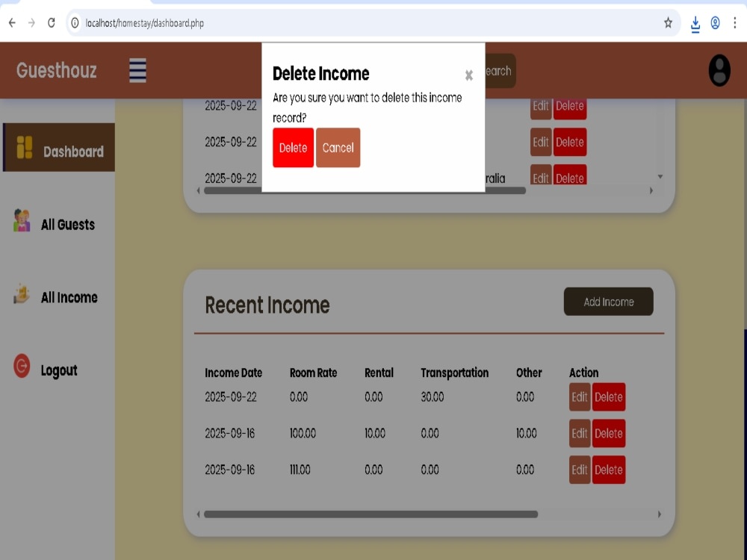747x560 pixels.
Task: Click the address bar URL localhost/homestay/dashboard.php
Action: [145, 23]
